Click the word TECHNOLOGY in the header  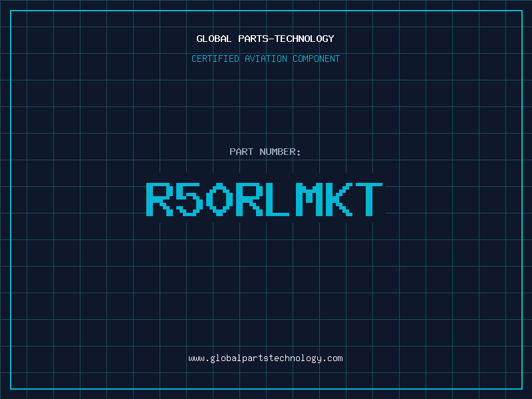click(x=305, y=39)
